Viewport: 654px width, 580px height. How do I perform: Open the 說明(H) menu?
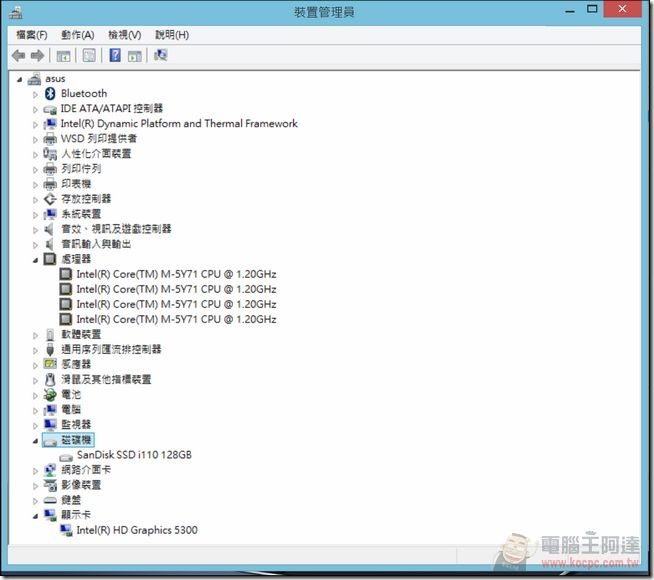pyautogui.click(x=172, y=35)
